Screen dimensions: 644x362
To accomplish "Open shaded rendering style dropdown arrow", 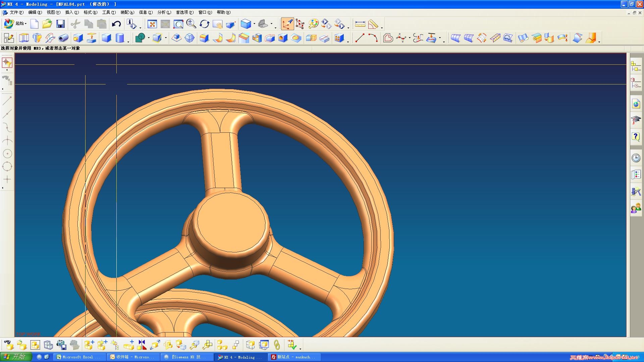I will tap(254, 24).
